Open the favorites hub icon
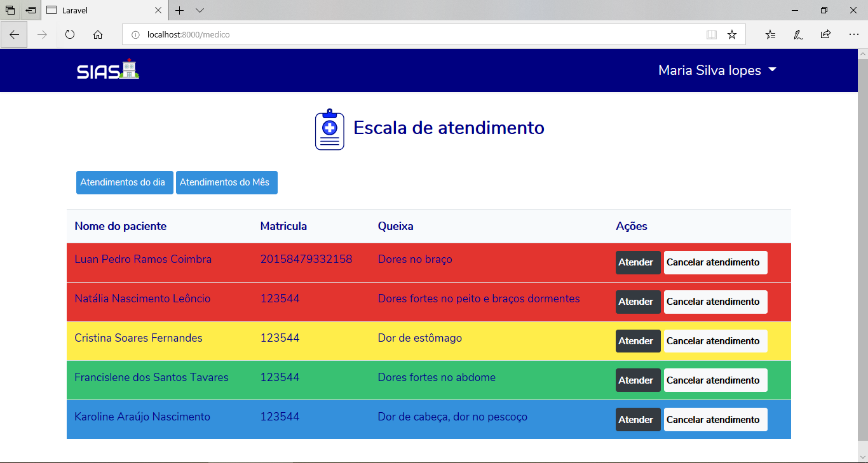 [770, 35]
